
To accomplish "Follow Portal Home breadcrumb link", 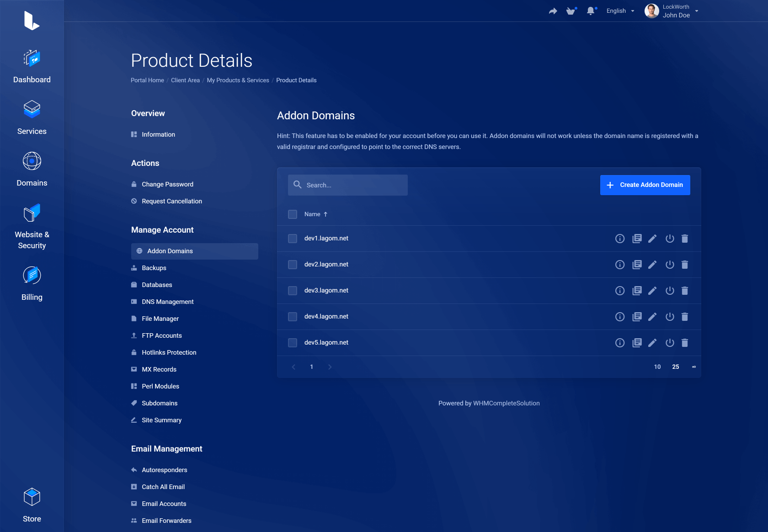I will [147, 80].
